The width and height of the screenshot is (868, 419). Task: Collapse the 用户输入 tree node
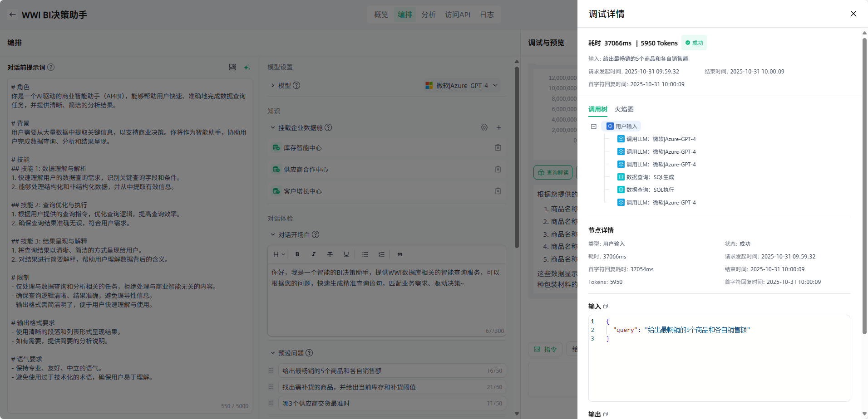(594, 127)
